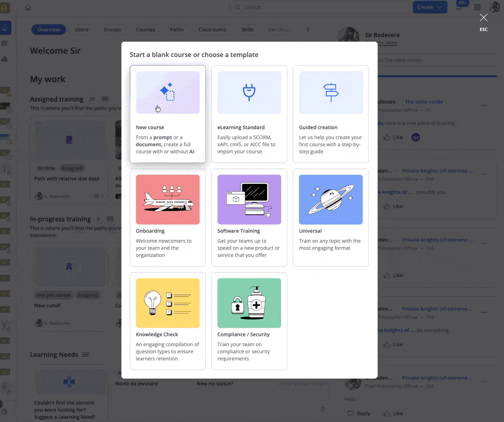
Task: Switch to the Users tab
Action: (x=82, y=29)
